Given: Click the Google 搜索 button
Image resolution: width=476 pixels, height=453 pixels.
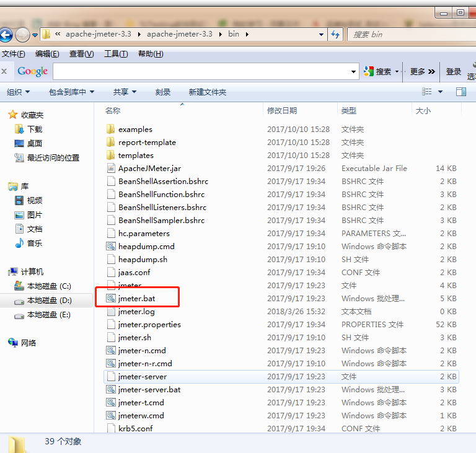Looking at the screenshot, I should (377, 72).
